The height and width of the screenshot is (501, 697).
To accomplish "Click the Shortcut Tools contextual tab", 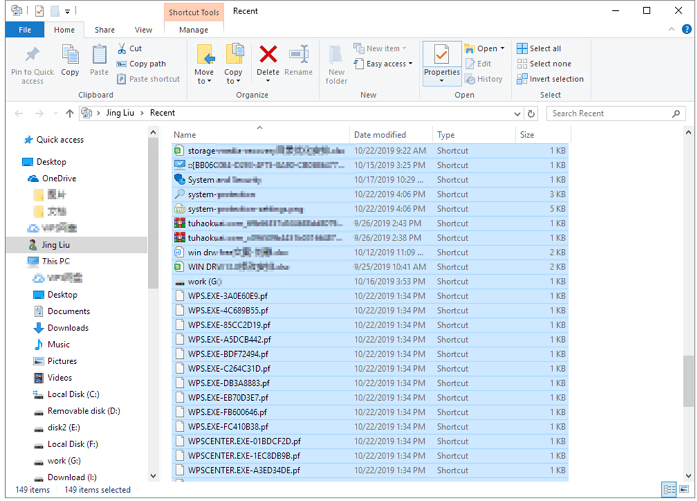I will (194, 12).
